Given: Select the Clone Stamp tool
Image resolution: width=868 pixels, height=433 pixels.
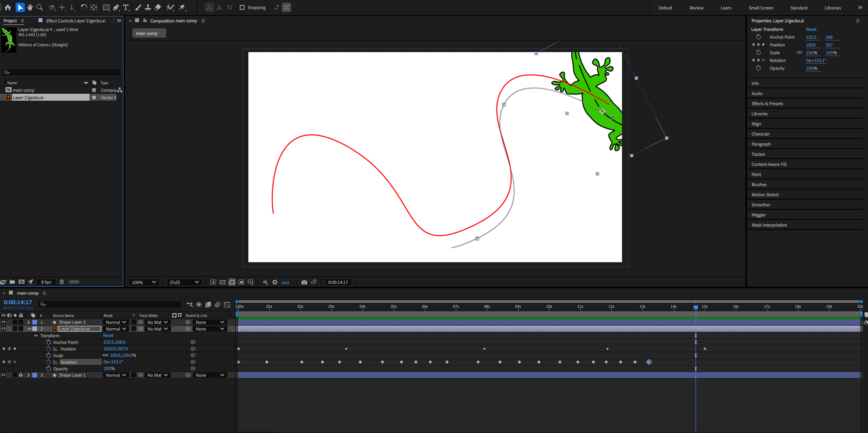Looking at the screenshot, I should tap(148, 7).
